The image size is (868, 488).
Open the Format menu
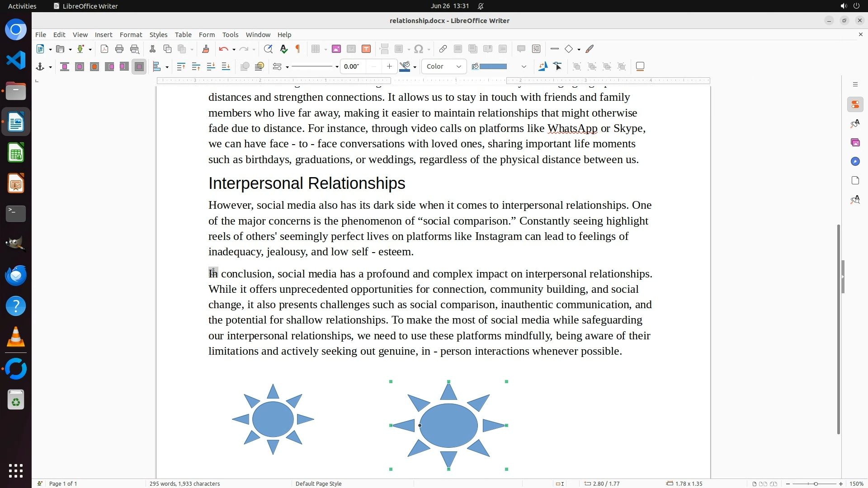pyautogui.click(x=131, y=35)
